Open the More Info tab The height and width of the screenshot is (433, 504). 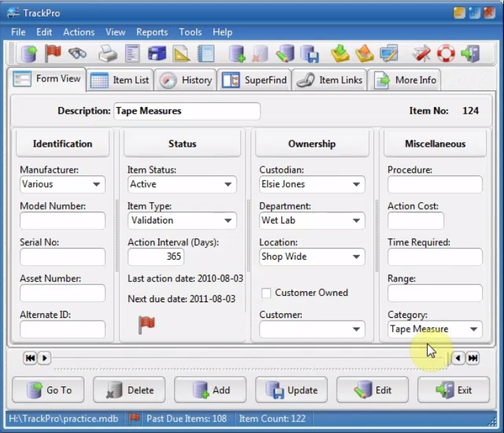405,80
